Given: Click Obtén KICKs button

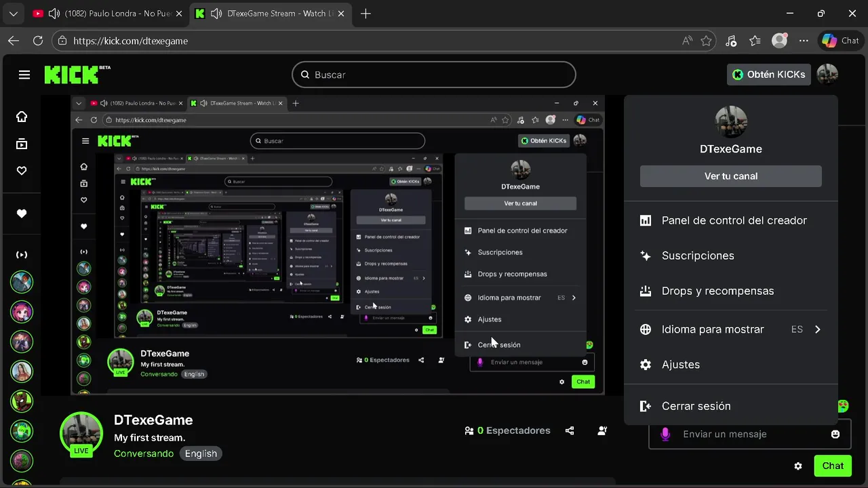Looking at the screenshot, I should pos(769,75).
